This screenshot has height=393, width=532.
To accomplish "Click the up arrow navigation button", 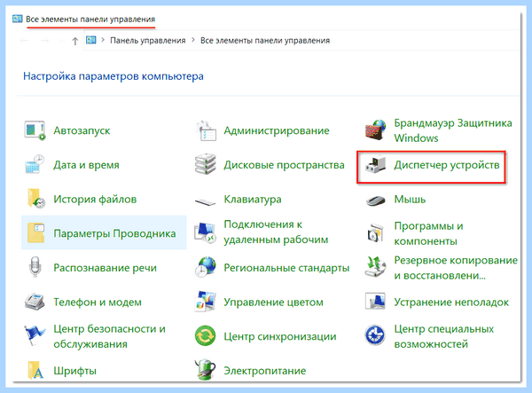I will [x=75, y=41].
